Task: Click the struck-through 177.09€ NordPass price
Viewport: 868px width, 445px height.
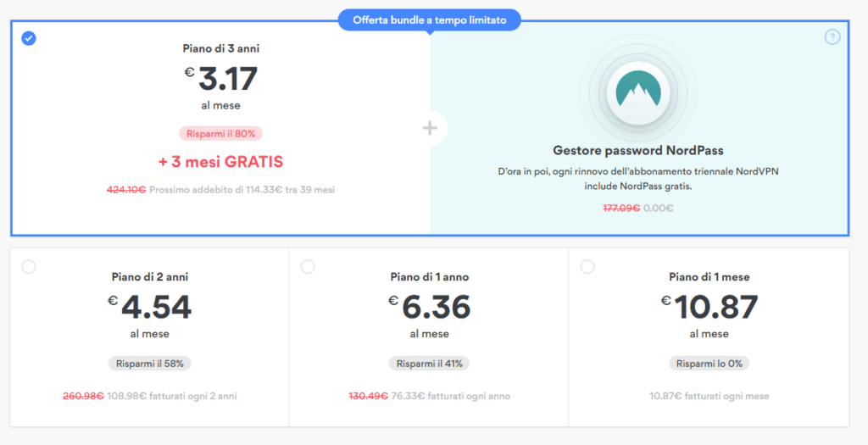Action: [x=621, y=209]
